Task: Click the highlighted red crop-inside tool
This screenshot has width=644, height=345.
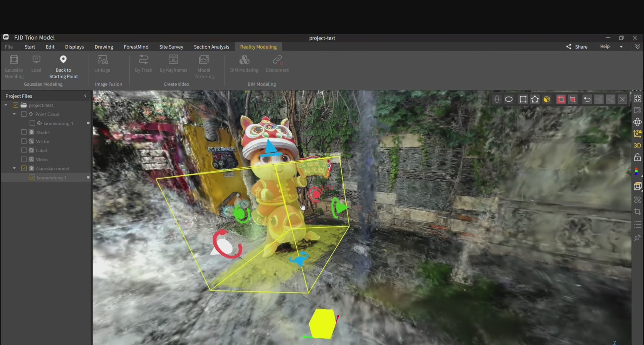Action: 561,99
